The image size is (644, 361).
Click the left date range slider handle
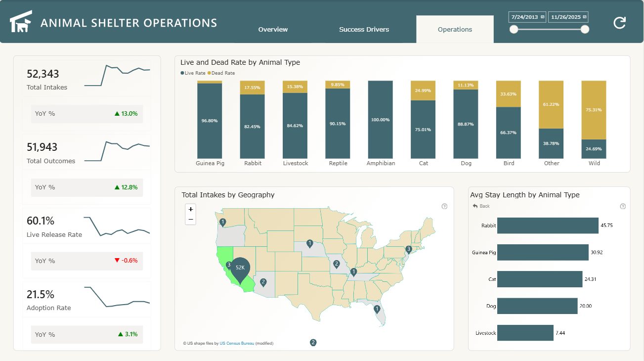pos(514,29)
